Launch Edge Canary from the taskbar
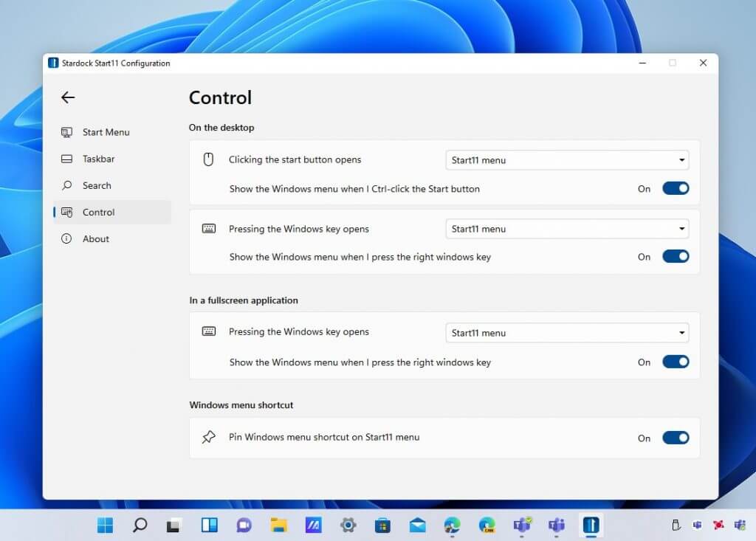This screenshot has width=756, height=541. coord(487,525)
